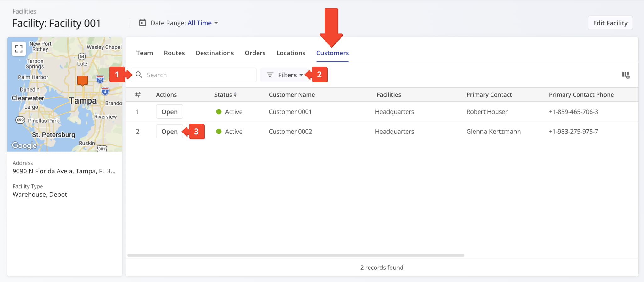
Task: Click the Google logo on the map
Action: [24, 145]
